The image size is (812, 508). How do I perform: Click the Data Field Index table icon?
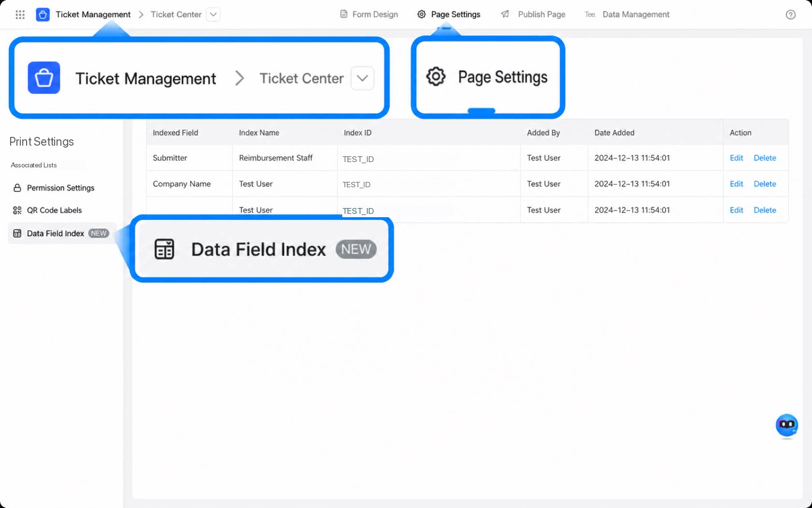tap(17, 233)
